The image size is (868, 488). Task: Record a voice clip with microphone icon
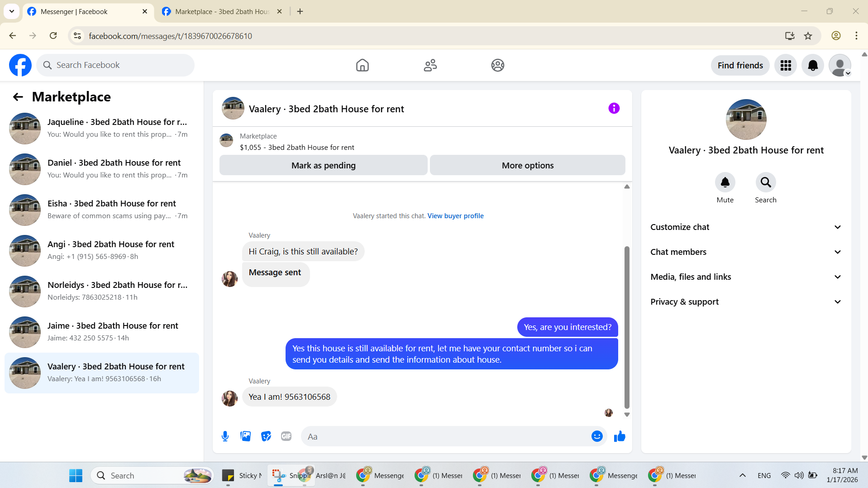(x=225, y=436)
